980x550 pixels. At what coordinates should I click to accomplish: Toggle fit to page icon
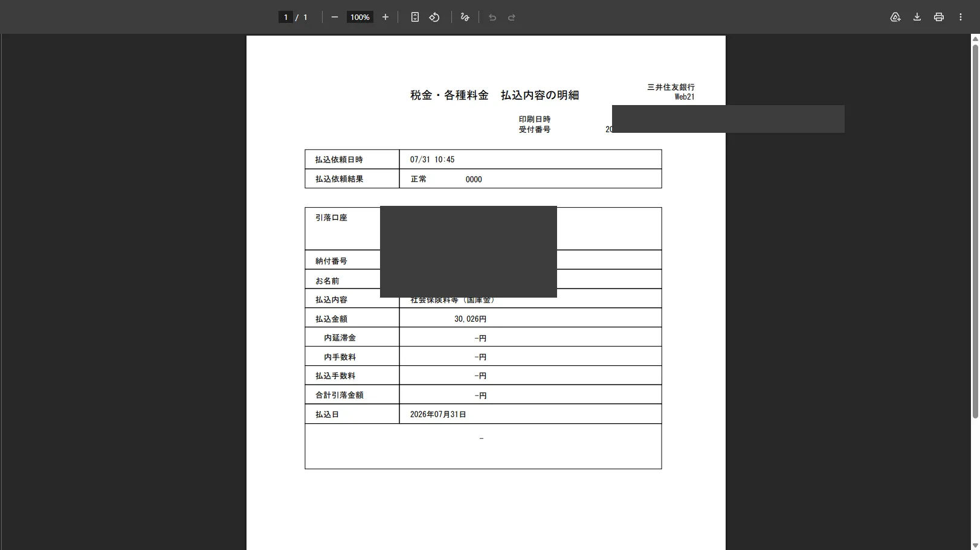(x=415, y=18)
